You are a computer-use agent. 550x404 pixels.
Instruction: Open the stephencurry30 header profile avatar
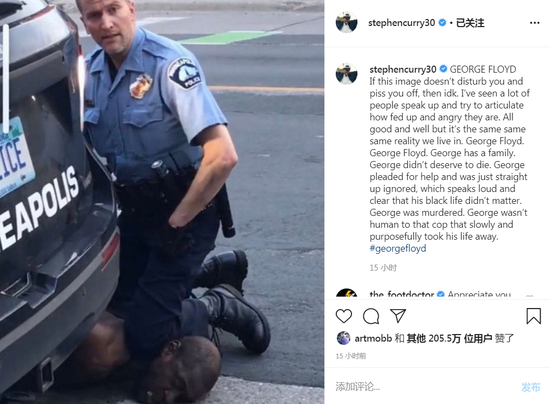pos(347,22)
